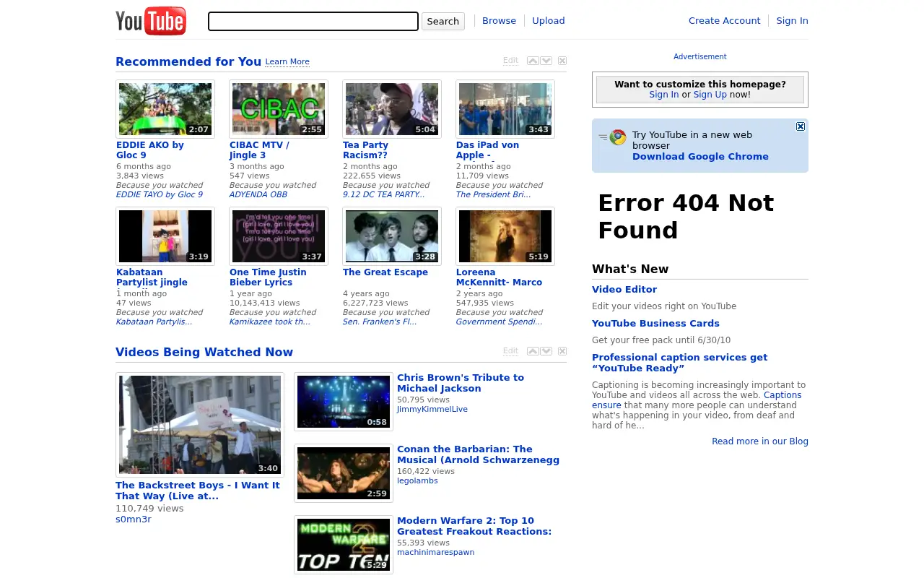Play EDDIE AKO by Gloc 9 thumbnail

pyautogui.click(x=165, y=109)
